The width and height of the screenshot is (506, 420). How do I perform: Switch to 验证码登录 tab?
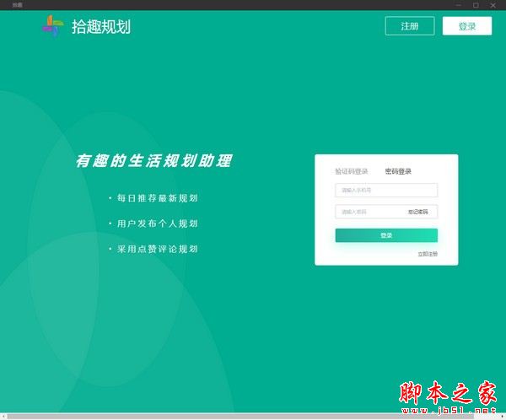352,171
